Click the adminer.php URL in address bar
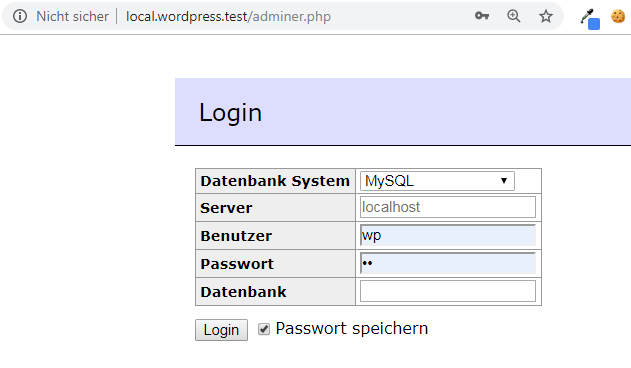Image resolution: width=631 pixels, height=368 pixels. 229,17
